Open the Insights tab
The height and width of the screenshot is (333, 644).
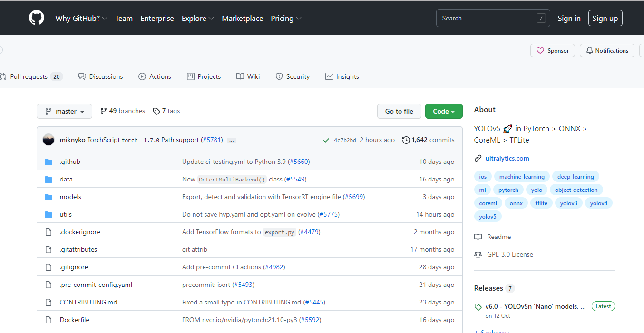click(x=342, y=76)
